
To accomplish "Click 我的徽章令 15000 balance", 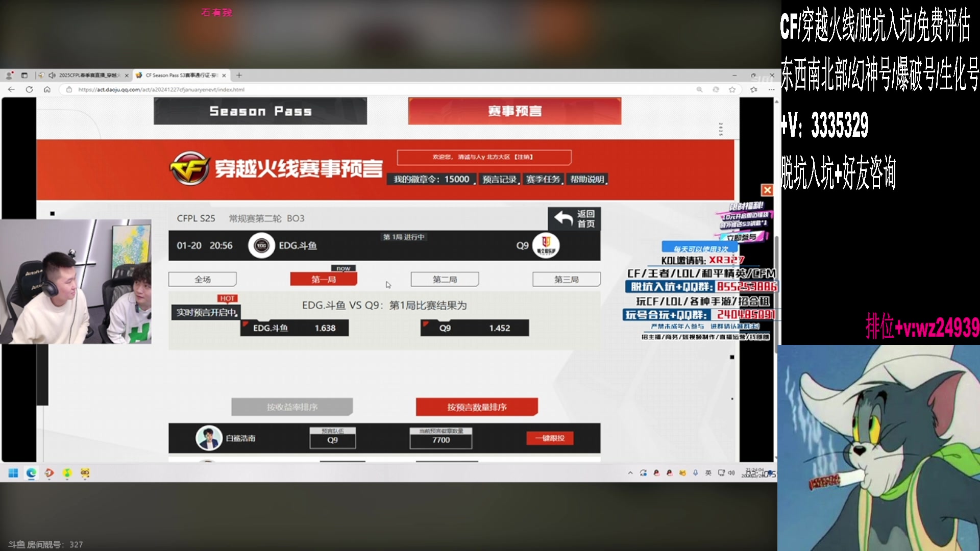I will pyautogui.click(x=431, y=180).
